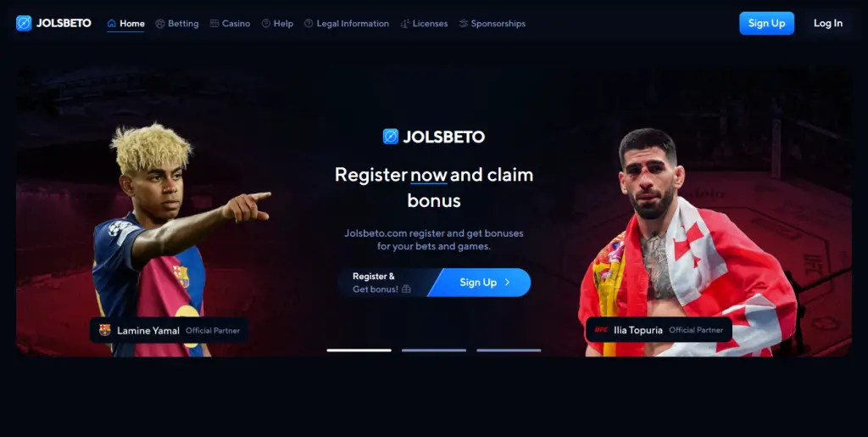Image resolution: width=868 pixels, height=437 pixels.
Task: Click the Sponsorships handshake icon
Action: pyautogui.click(x=464, y=23)
